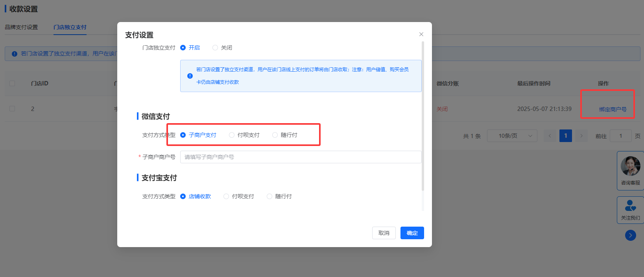Click the 微信分账 column header

[x=448, y=83]
